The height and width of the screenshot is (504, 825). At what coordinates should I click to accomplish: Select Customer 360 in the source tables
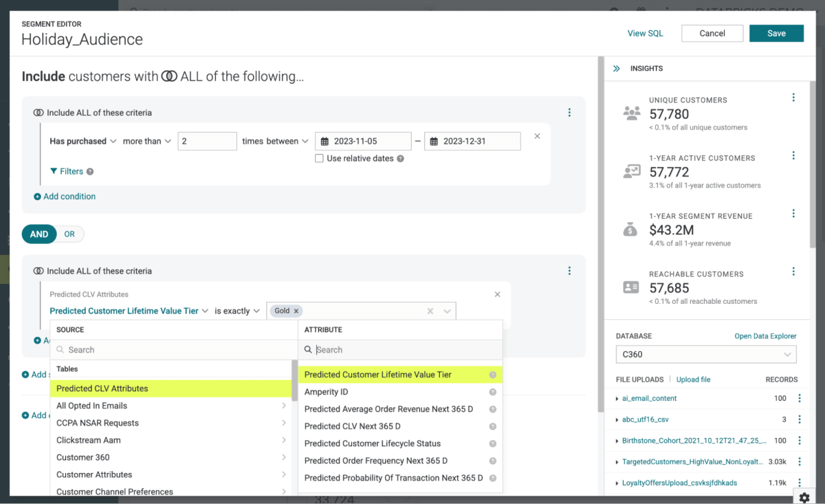point(83,457)
